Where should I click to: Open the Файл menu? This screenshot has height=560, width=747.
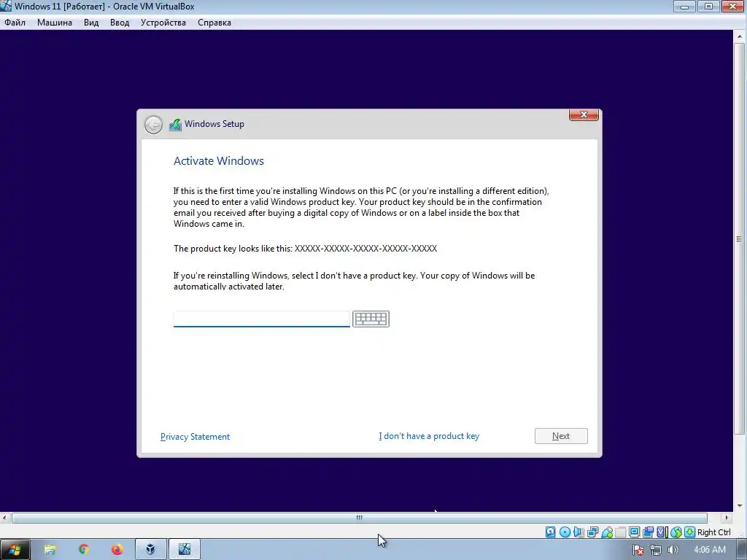pyautogui.click(x=15, y=23)
